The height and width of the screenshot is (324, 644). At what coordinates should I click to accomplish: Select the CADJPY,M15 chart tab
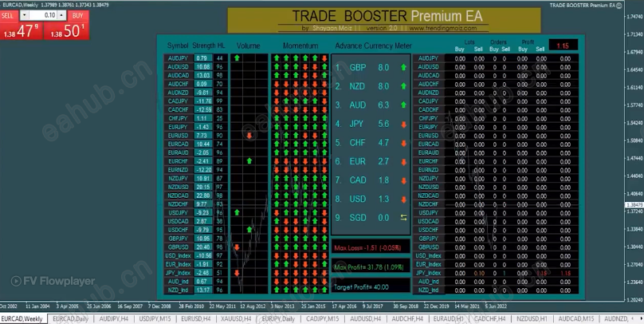pos(323,318)
